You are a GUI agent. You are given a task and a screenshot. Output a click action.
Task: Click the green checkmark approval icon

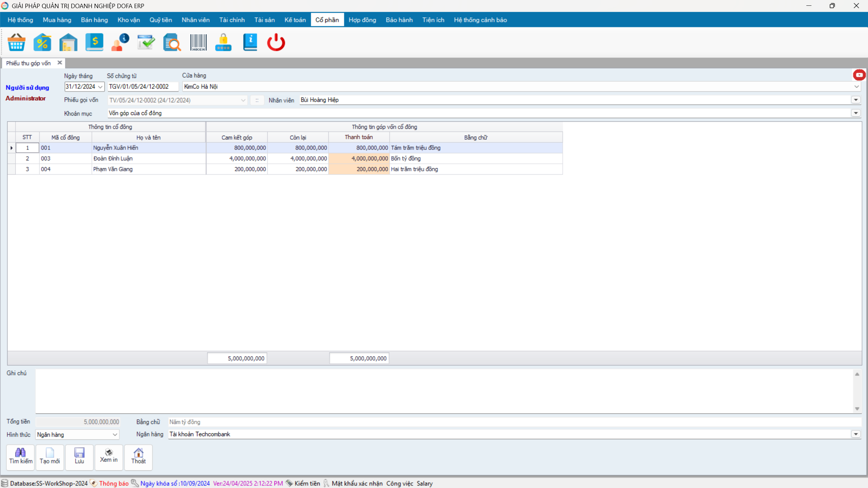(x=146, y=42)
